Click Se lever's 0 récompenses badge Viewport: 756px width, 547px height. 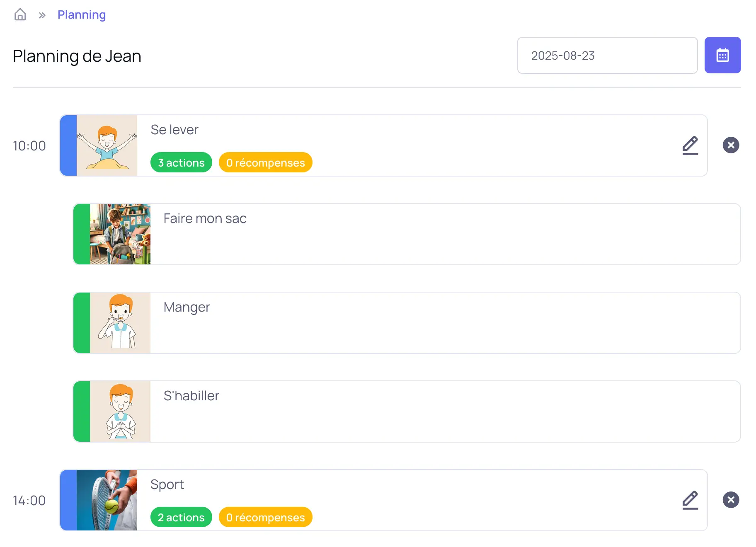click(265, 162)
